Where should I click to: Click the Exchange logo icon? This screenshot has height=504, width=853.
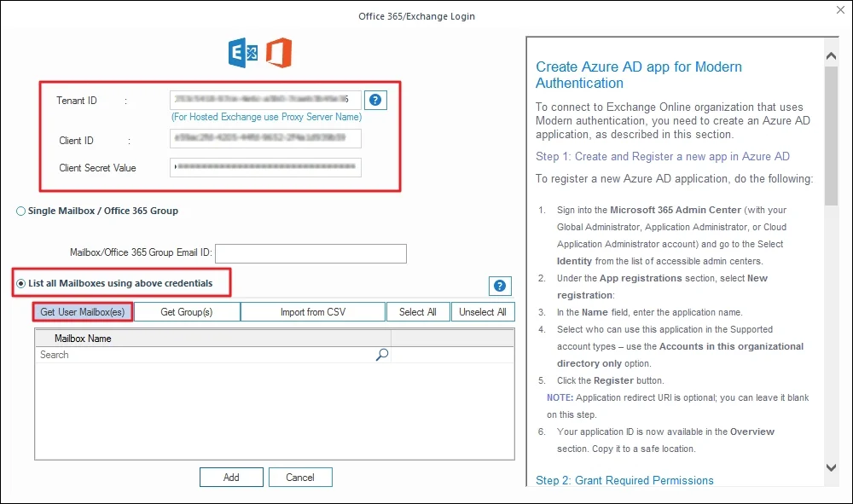[243, 53]
